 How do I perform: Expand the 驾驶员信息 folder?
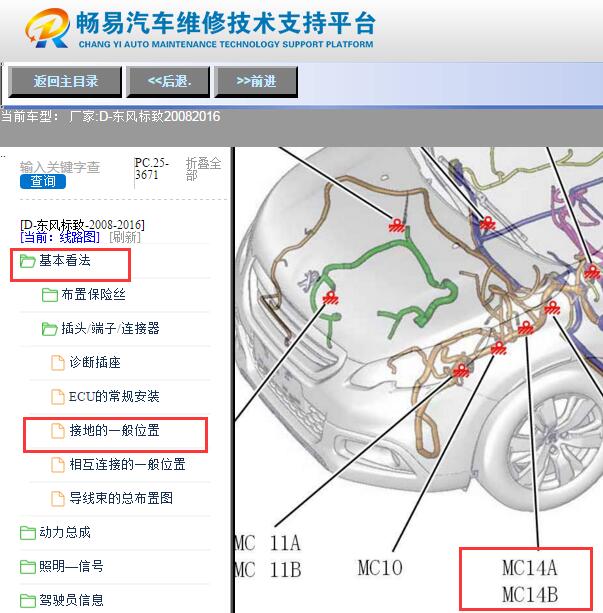pos(71,600)
